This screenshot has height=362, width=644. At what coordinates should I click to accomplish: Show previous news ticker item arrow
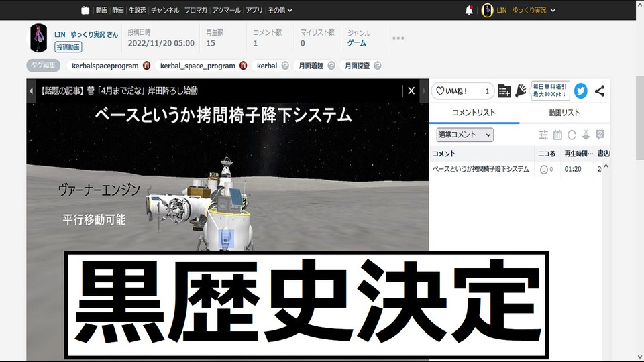tap(31, 90)
